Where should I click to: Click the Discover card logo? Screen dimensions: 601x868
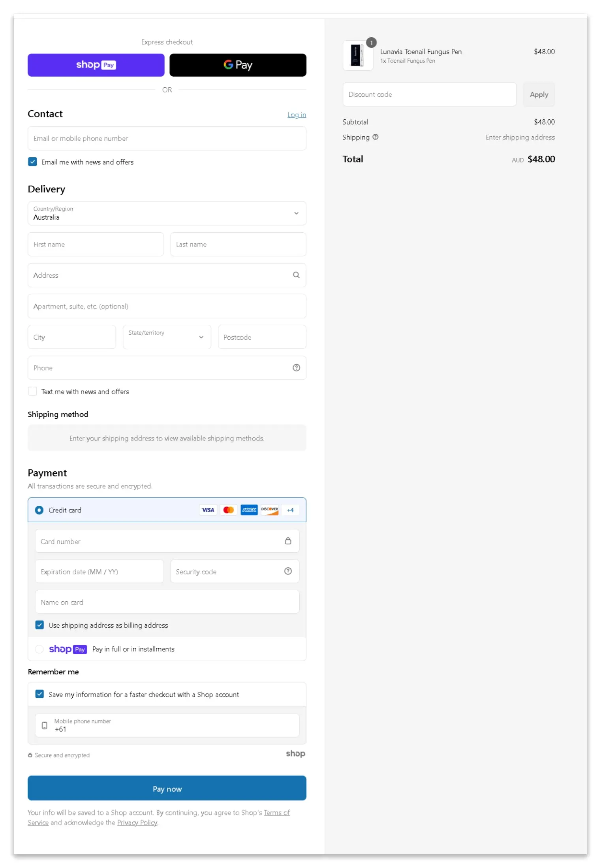tap(270, 510)
